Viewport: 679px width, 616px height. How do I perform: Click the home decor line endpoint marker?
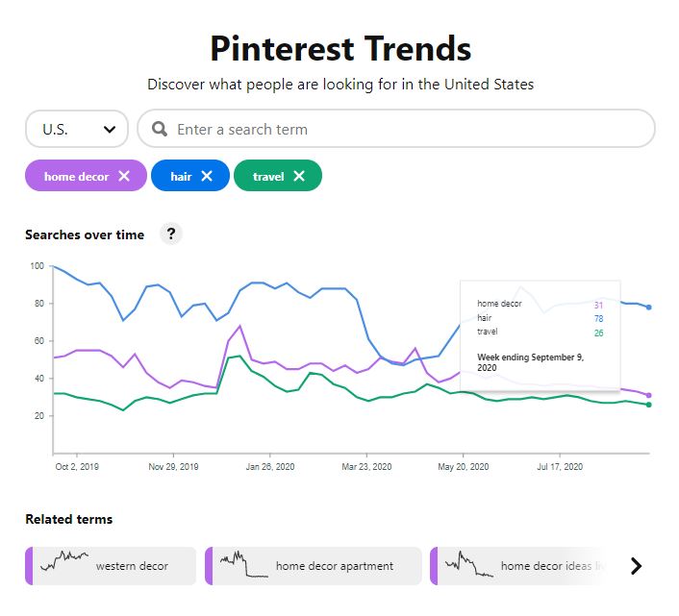tap(649, 395)
